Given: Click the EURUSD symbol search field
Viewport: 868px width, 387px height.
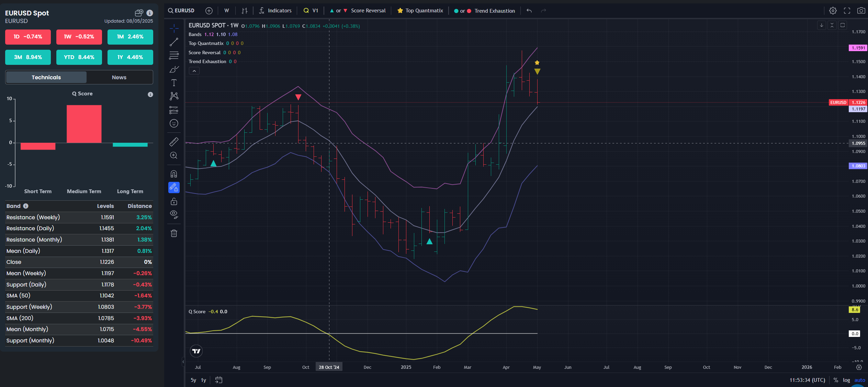Looking at the screenshot, I should [x=181, y=11].
